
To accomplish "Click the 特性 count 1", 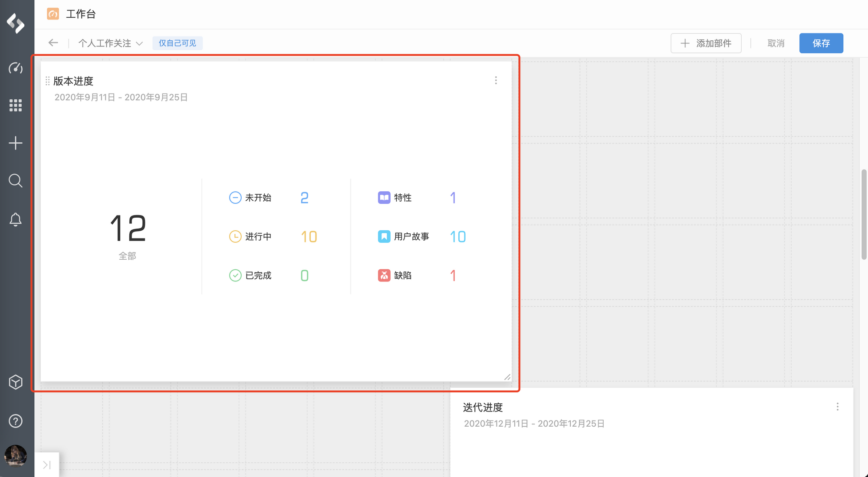I will (x=453, y=198).
